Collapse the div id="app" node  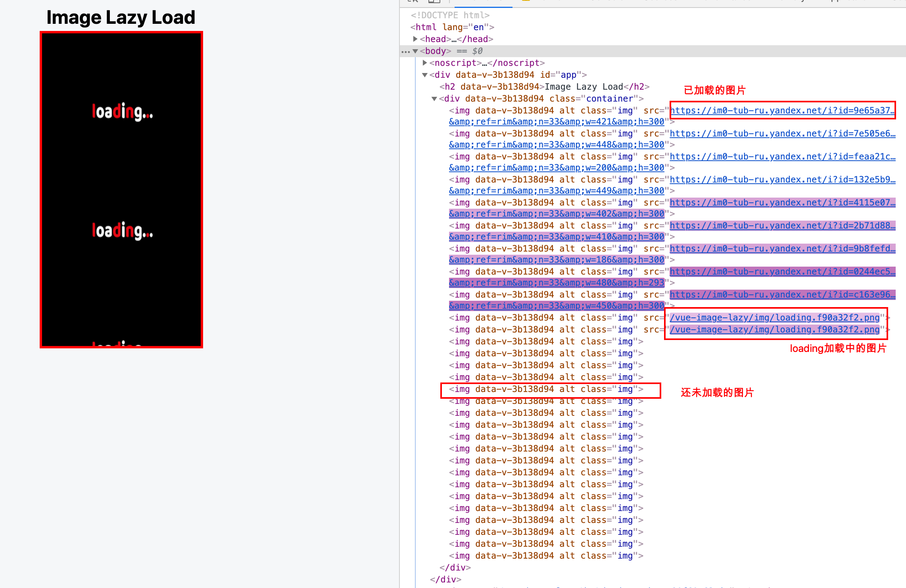[425, 75]
